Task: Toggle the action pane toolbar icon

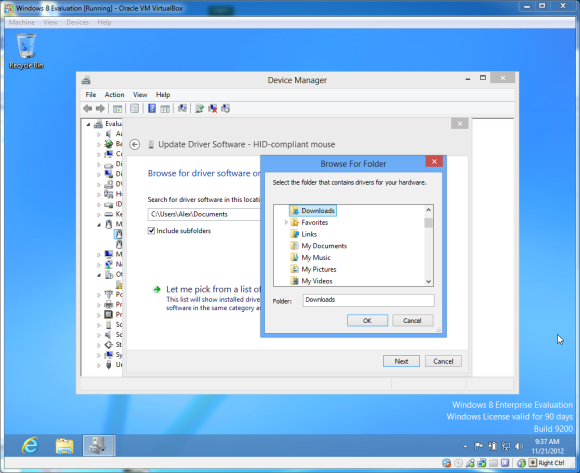Action: [x=165, y=109]
